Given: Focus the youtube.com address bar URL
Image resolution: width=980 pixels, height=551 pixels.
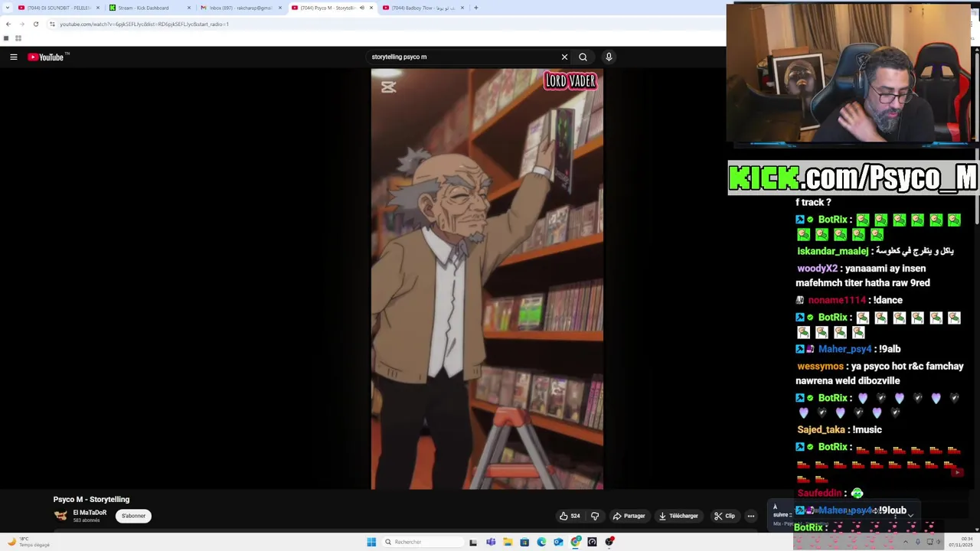Looking at the screenshot, I should point(145,24).
